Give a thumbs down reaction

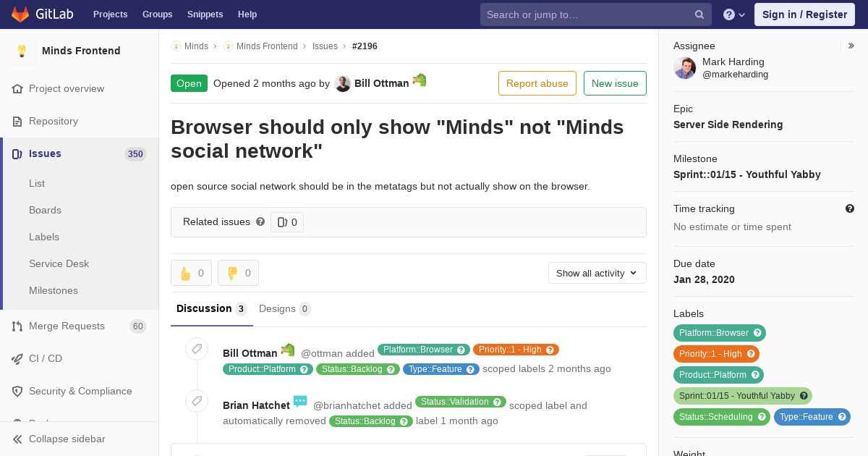coord(238,273)
